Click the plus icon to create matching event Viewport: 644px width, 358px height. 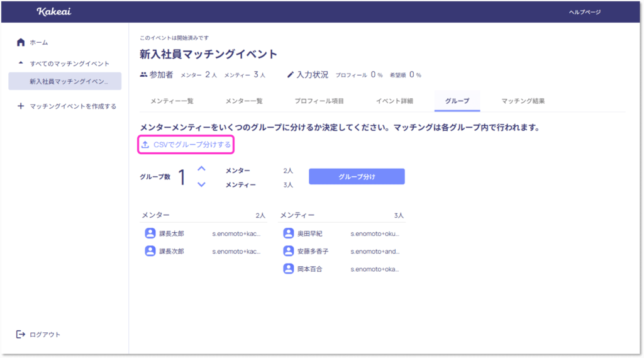[x=21, y=106]
